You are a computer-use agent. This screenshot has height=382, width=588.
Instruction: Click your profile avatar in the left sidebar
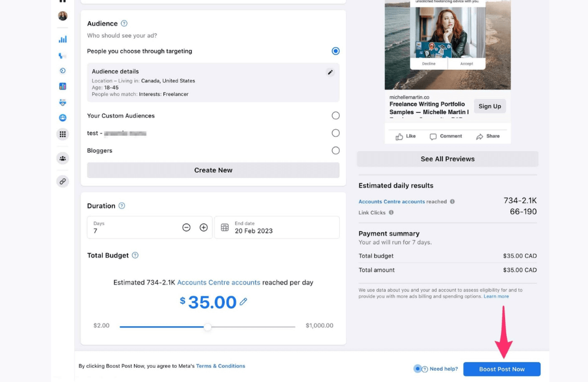pos(62,16)
